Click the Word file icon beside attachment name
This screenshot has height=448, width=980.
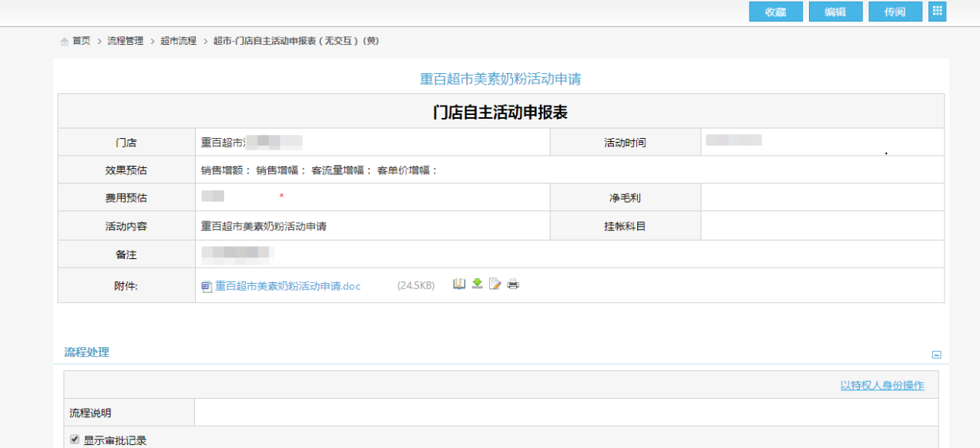[206, 286]
